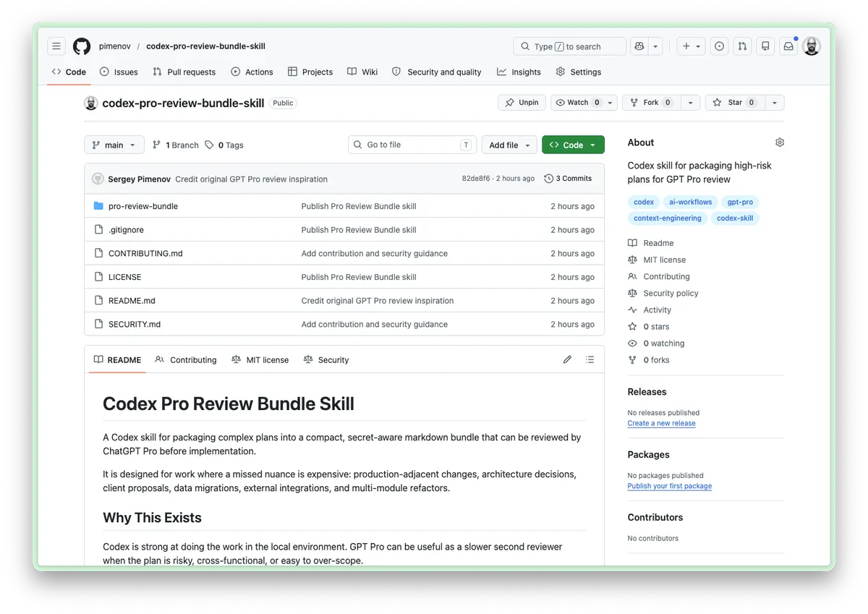The height and width of the screenshot is (614, 868).
Task: Open the 3 Commits history
Action: pyautogui.click(x=568, y=179)
